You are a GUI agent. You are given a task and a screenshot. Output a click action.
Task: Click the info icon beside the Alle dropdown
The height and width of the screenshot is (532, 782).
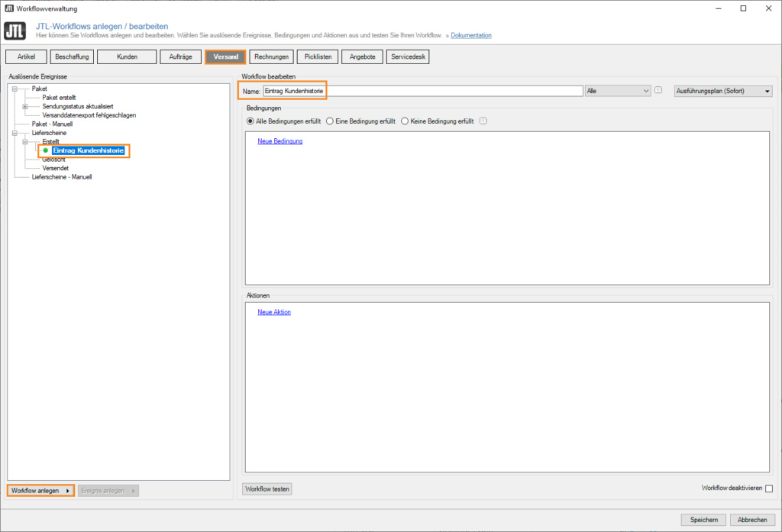tap(658, 90)
